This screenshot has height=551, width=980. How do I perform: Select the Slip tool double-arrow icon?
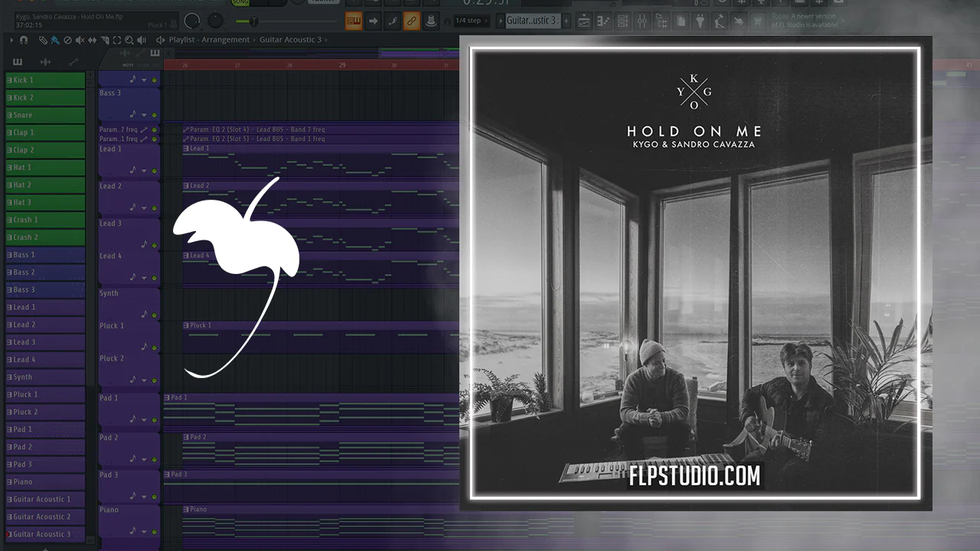[x=92, y=40]
